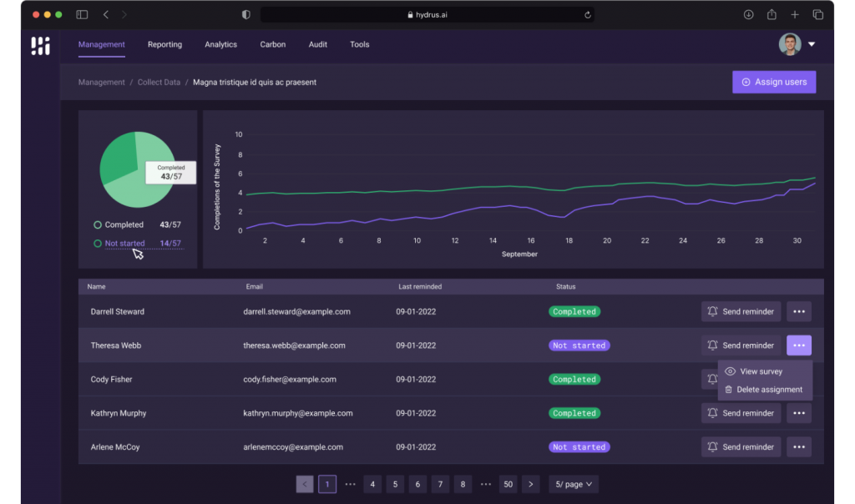Go to page 7
The width and height of the screenshot is (855, 504).
click(440, 484)
